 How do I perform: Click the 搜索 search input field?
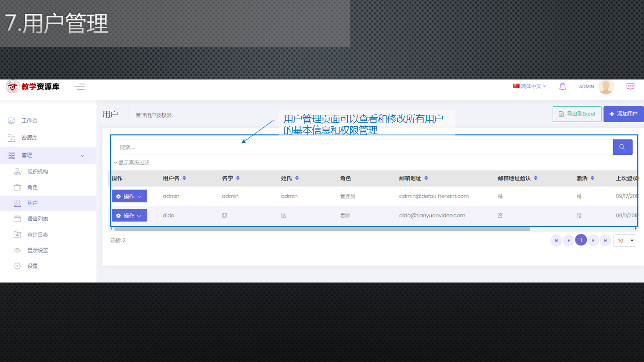(x=363, y=147)
